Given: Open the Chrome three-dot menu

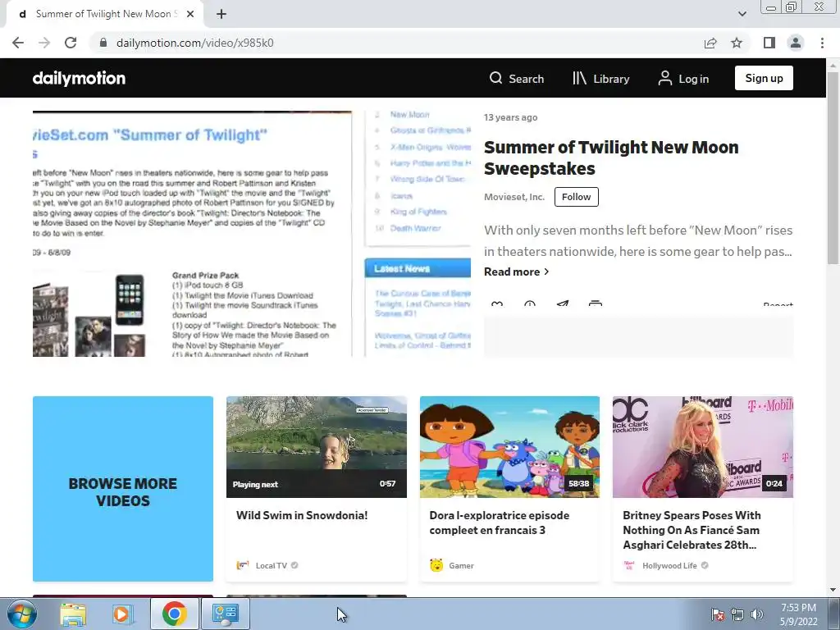Looking at the screenshot, I should (x=822, y=43).
